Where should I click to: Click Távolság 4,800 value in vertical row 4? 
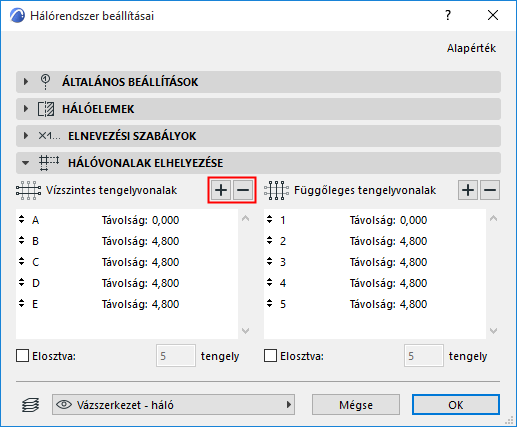pyautogui.click(x=414, y=283)
